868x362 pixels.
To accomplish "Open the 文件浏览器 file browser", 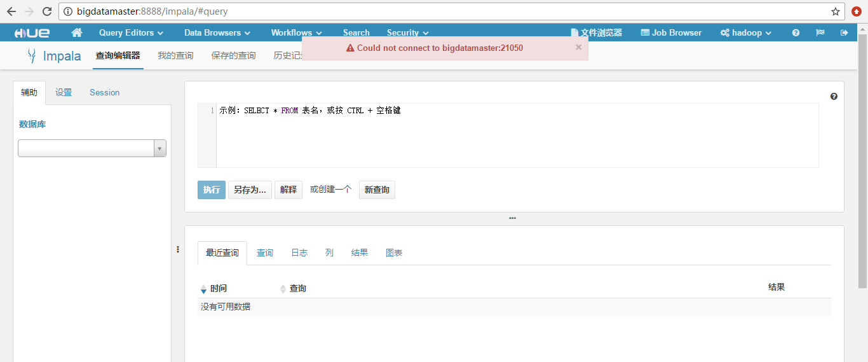I will 597,33.
